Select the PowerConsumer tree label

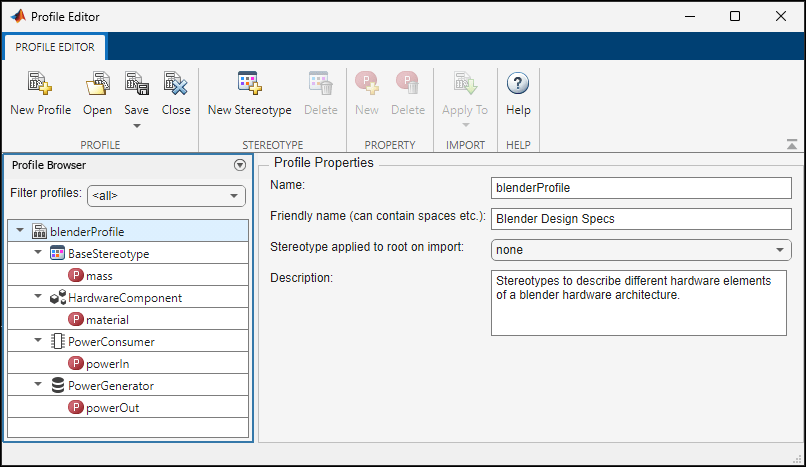point(111,342)
